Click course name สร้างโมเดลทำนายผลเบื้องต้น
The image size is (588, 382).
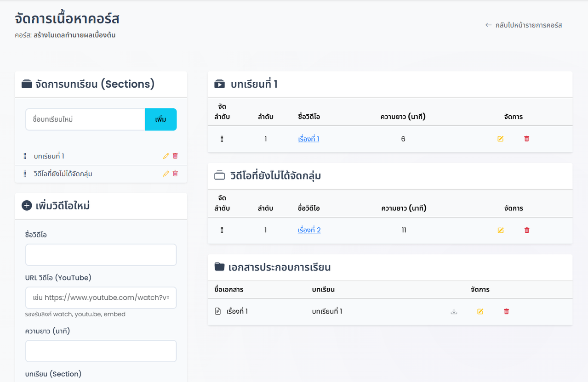tap(74, 35)
